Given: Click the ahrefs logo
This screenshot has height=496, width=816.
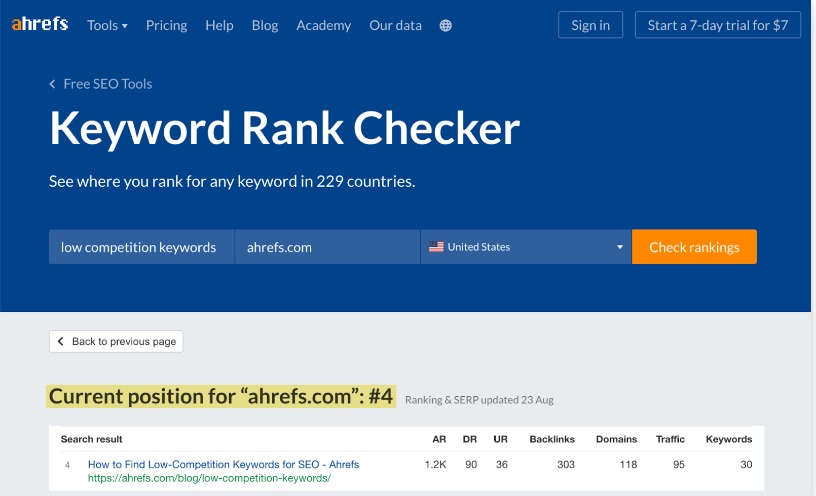Looking at the screenshot, I should 40,24.
